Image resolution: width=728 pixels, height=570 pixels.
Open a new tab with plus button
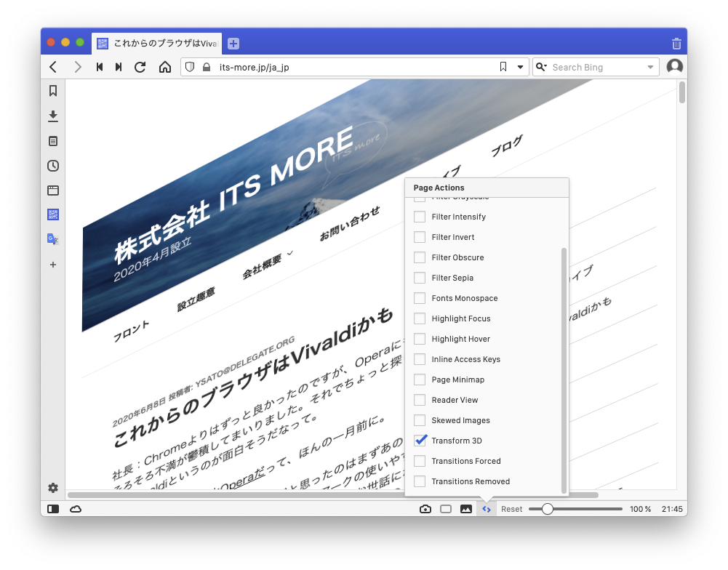pyautogui.click(x=233, y=44)
